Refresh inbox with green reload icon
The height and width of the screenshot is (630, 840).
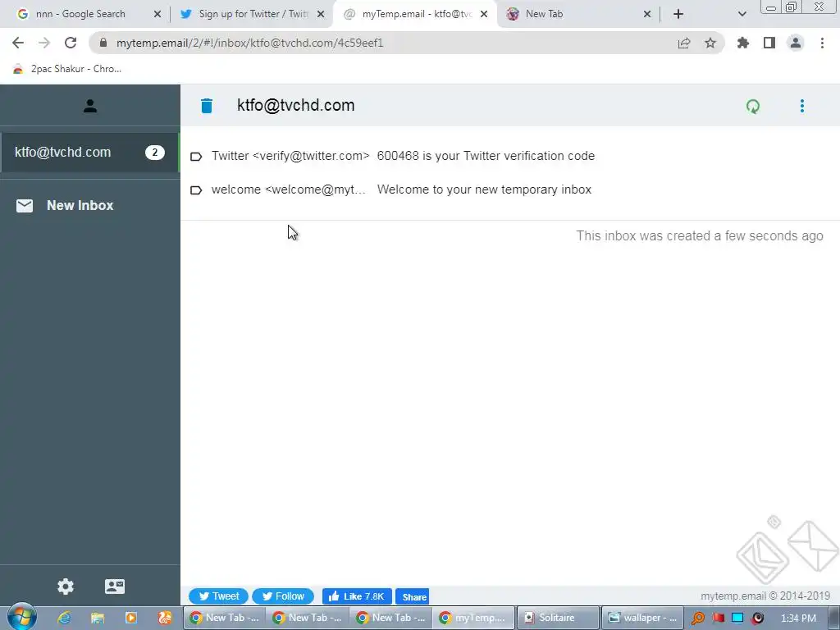[753, 106]
